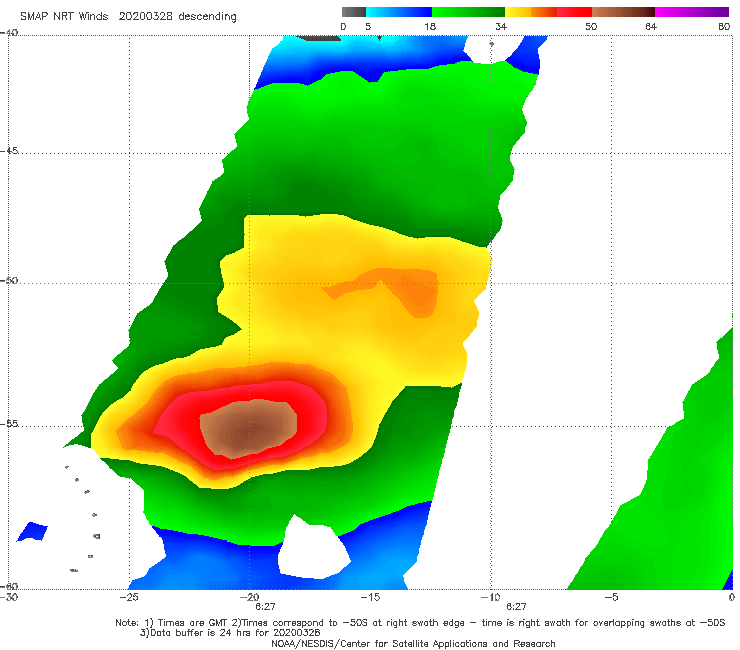Image resolution: width=740 pixels, height=650 pixels.
Task: Click the colorbar label 34
Action: (x=501, y=26)
